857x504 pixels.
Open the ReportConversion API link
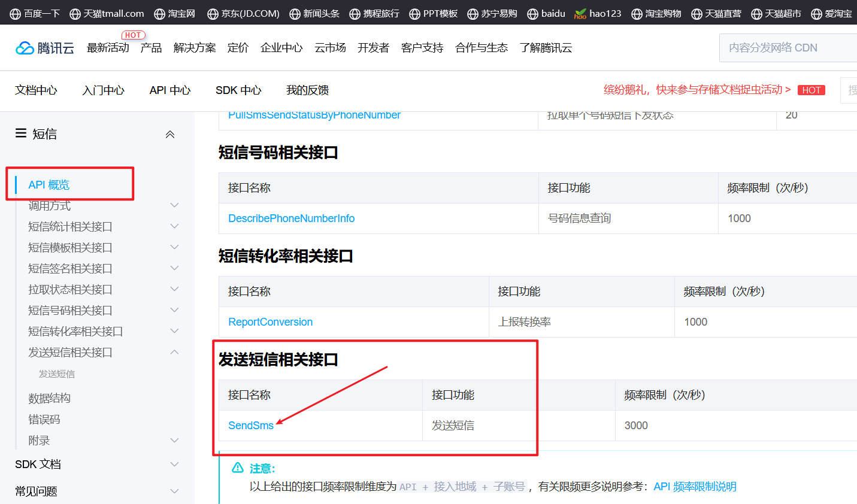pyautogui.click(x=270, y=322)
